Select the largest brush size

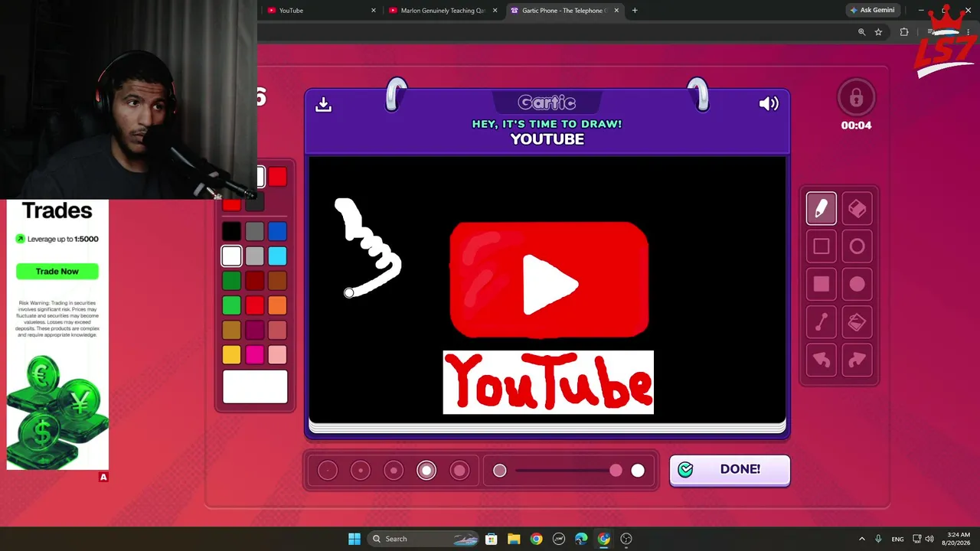click(x=459, y=471)
